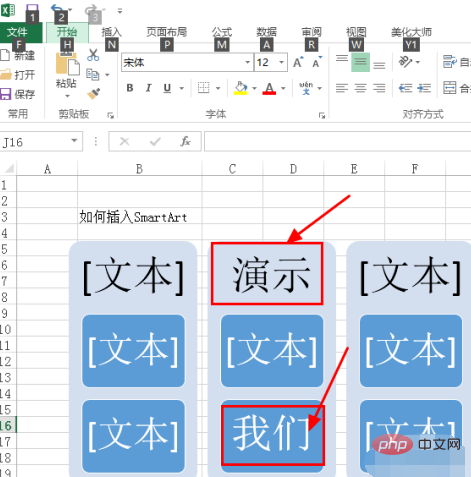
Task: Toggle Italic formatting
Action: coord(148,88)
